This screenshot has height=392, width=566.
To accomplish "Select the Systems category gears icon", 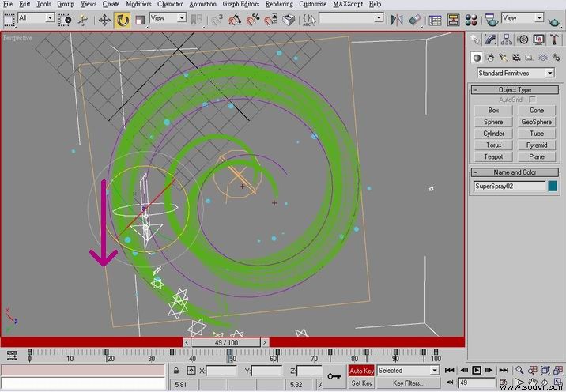I will (x=557, y=58).
